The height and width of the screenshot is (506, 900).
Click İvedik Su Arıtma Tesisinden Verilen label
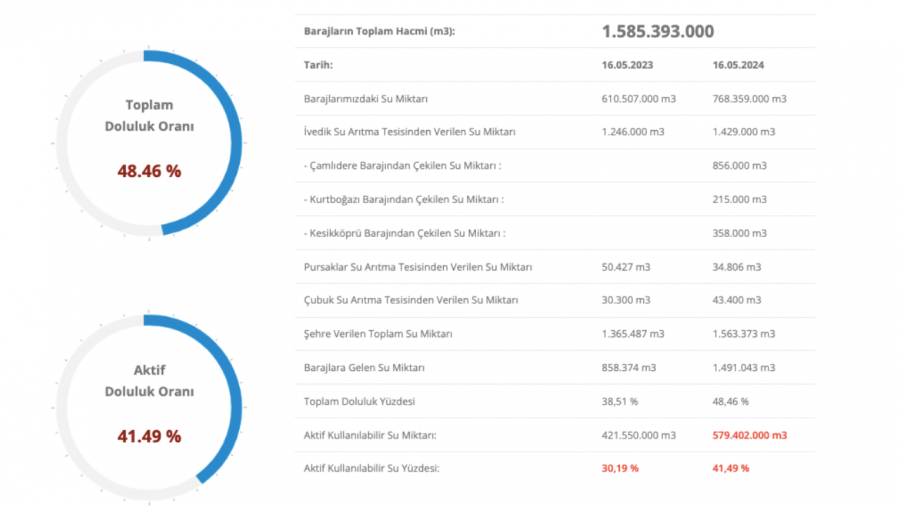410,132
